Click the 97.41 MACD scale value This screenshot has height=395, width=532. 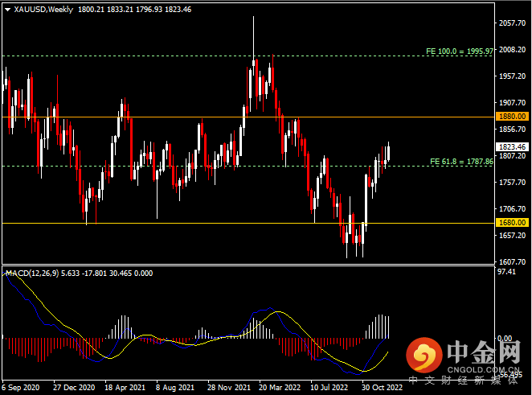[x=507, y=274]
